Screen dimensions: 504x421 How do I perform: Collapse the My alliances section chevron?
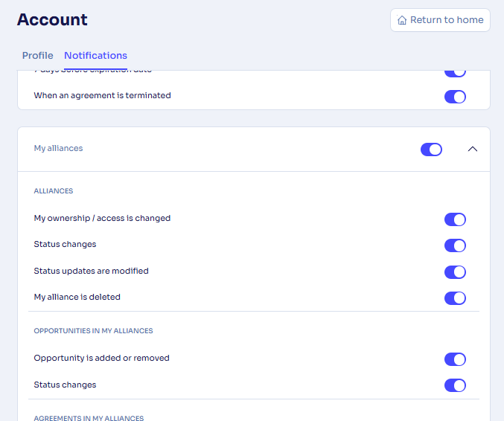472,150
